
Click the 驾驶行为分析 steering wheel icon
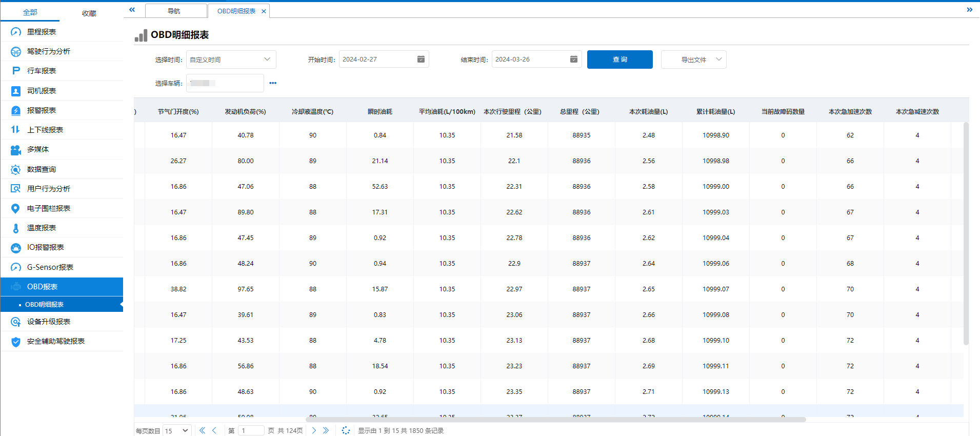click(x=16, y=51)
